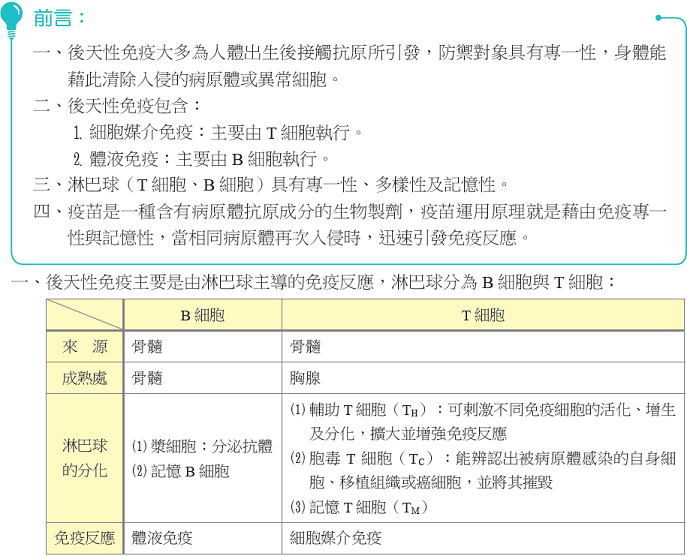
Task: Click the preface line starting with 三、淋巴球
Action: click(272, 184)
